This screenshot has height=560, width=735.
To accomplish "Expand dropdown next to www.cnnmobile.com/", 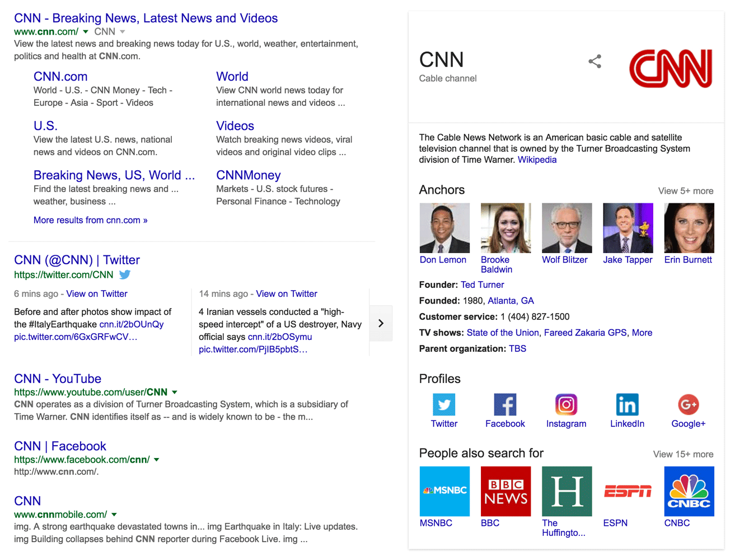I will (x=114, y=515).
